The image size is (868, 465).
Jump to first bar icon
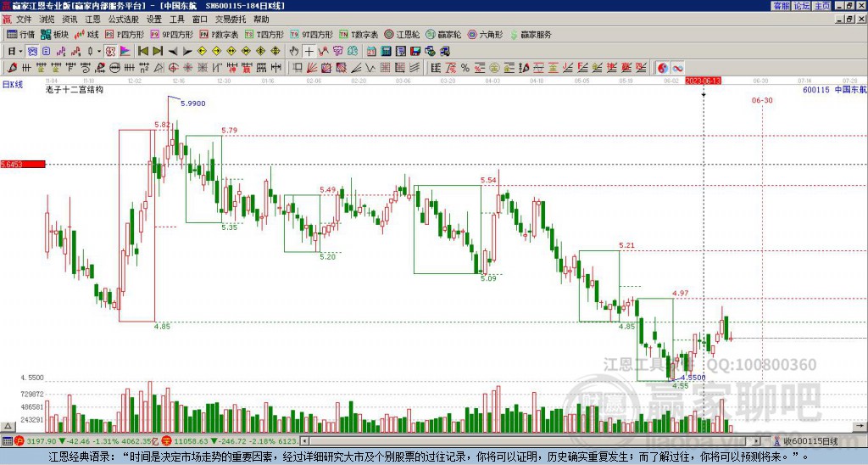(142, 52)
